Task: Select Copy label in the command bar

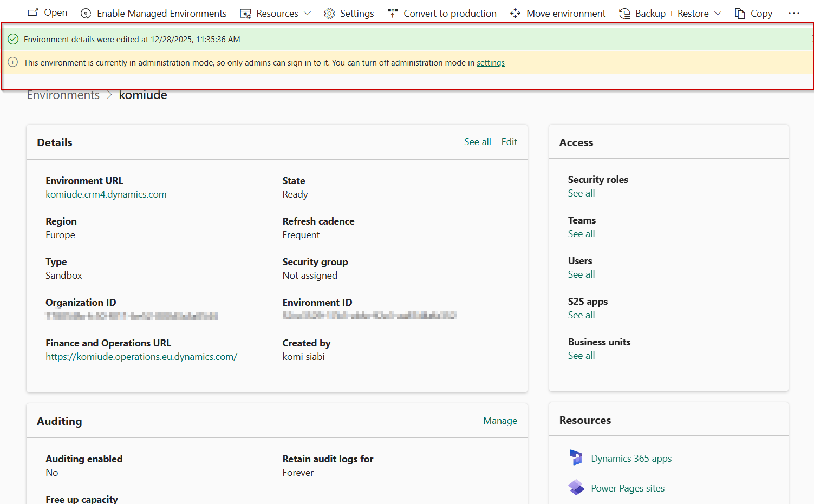Action: (x=761, y=14)
